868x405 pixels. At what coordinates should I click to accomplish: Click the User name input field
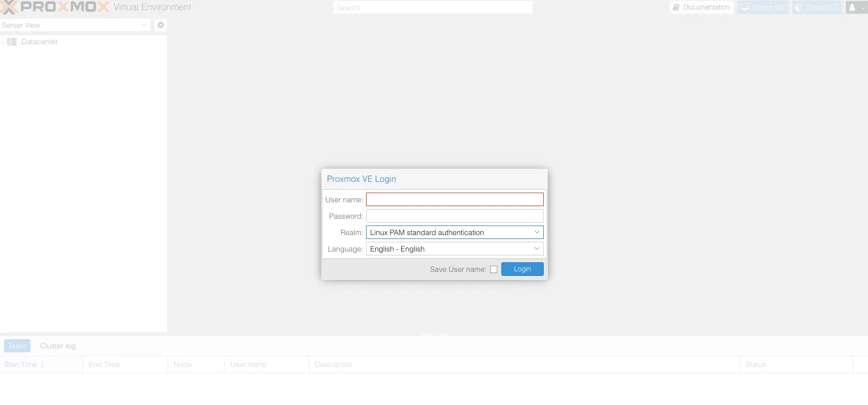coord(454,199)
